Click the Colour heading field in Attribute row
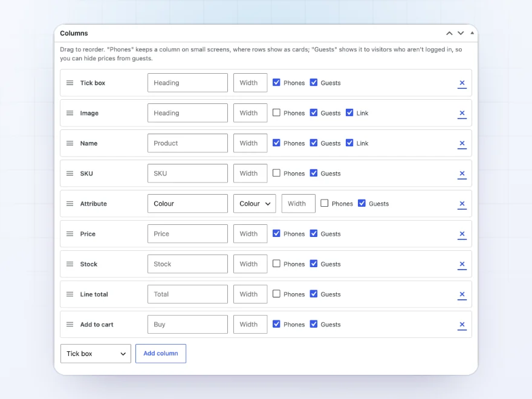The width and height of the screenshot is (532, 399). click(x=187, y=204)
